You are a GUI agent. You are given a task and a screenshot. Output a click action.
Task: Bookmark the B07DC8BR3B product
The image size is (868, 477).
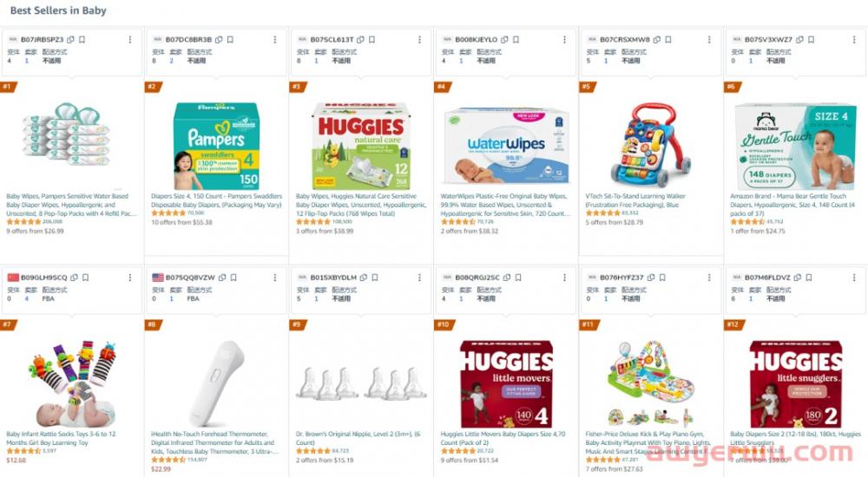click(229, 40)
